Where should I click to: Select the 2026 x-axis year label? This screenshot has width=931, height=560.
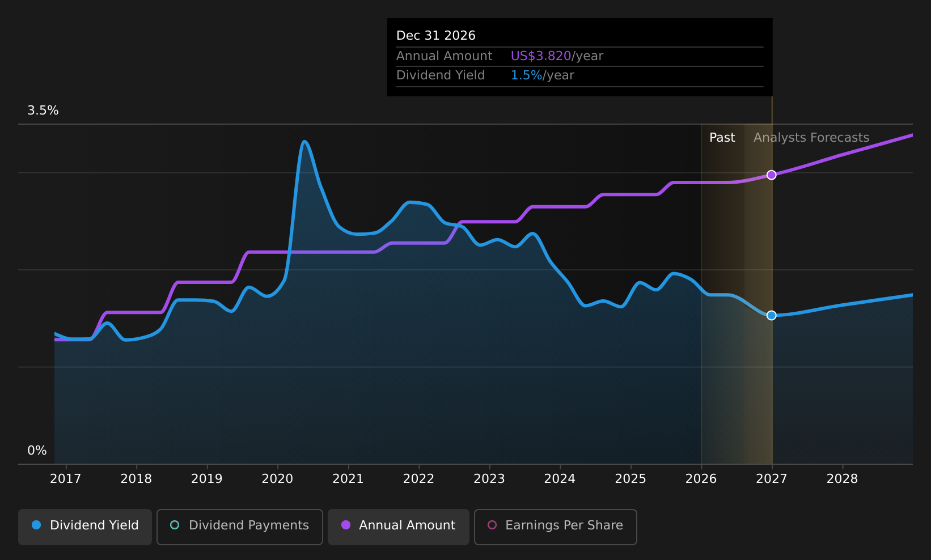click(x=701, y=478)
